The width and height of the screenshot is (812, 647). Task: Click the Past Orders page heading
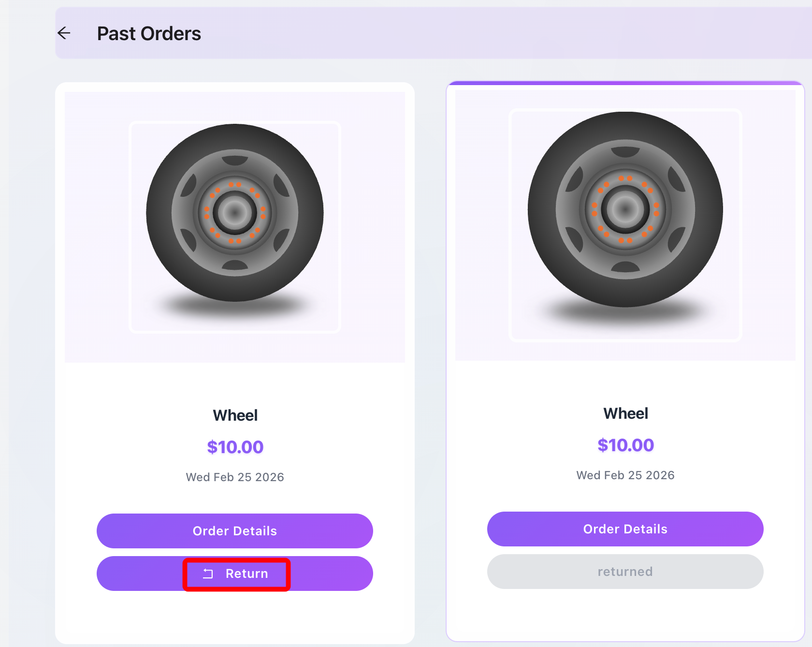coord(149,34)
